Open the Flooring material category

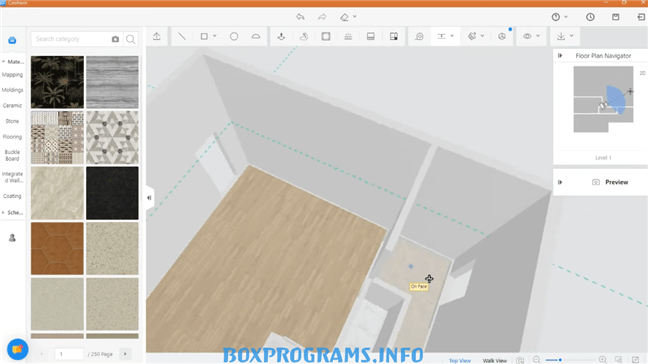click(x=12, y=137)
